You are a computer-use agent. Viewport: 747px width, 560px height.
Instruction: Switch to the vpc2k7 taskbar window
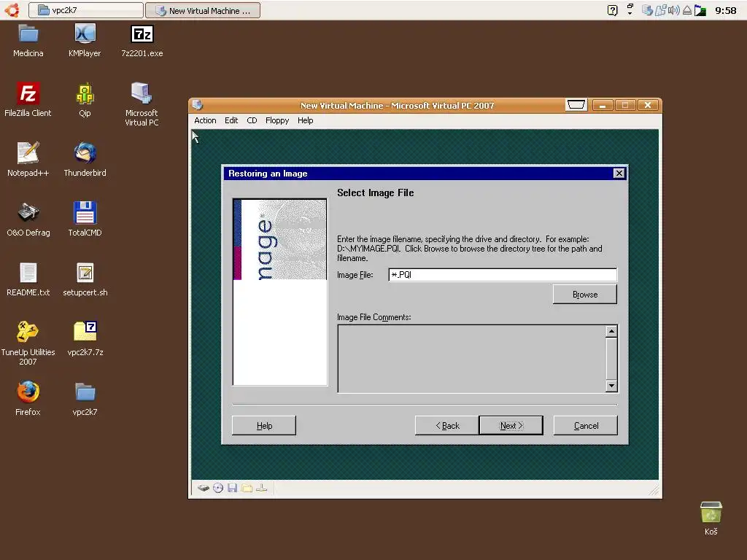coord(86,10)
